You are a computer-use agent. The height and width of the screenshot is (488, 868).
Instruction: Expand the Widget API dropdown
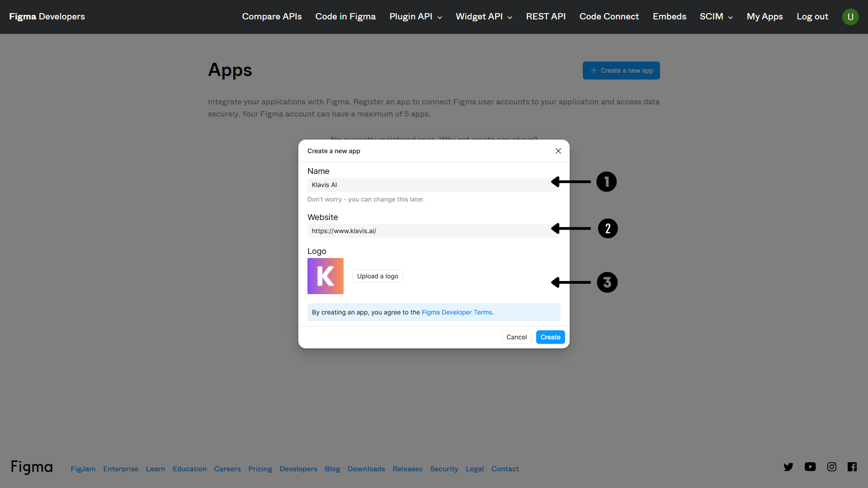[x=484, y=17]
